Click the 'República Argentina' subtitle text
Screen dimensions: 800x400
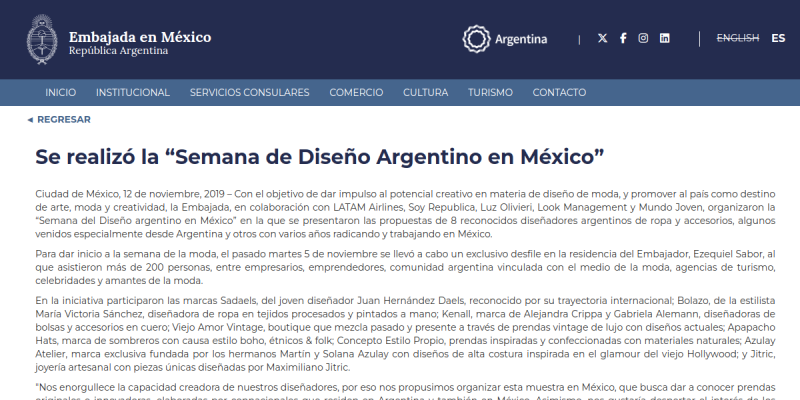[118, 51]
